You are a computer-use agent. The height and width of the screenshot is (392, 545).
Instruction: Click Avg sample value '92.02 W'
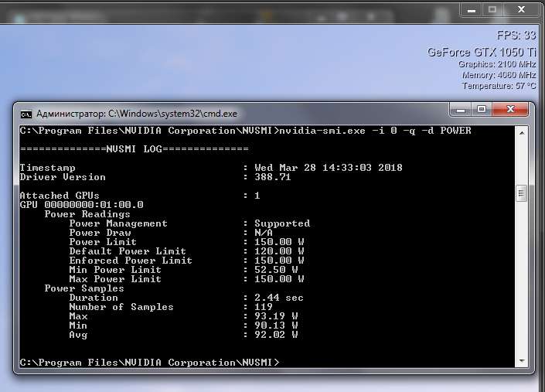pos(276,335)
